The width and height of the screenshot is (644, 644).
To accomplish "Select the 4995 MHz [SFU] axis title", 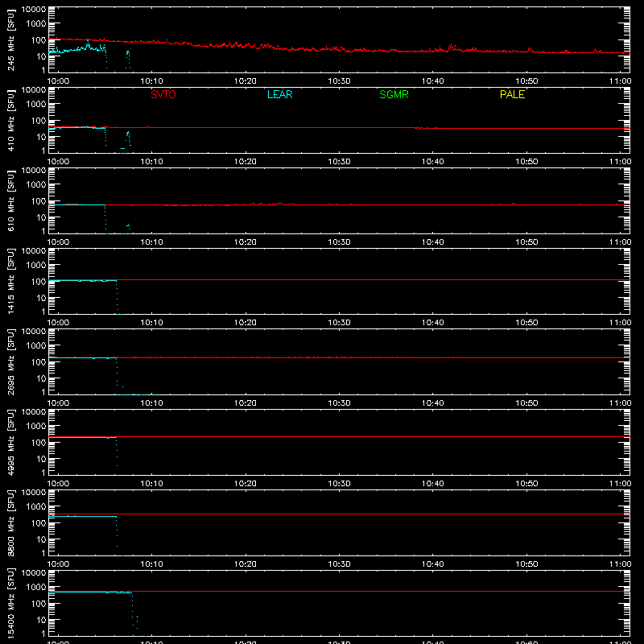I will [x=11, y=442].
